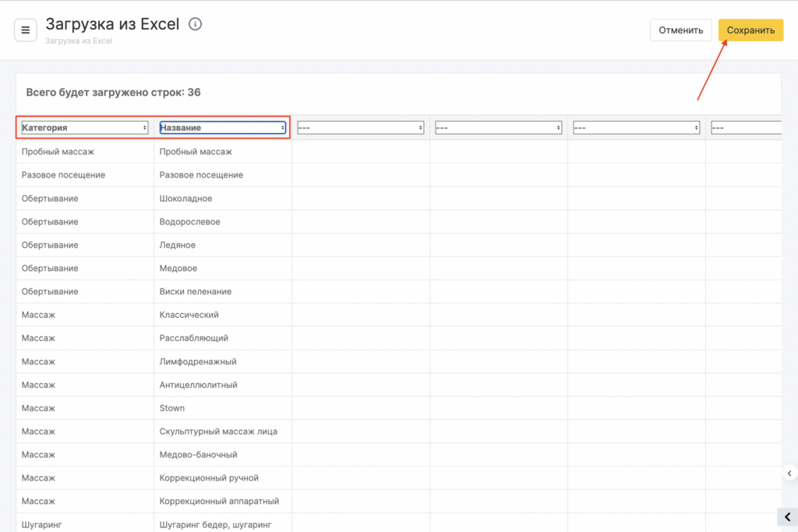Click the small left chevron at right edge
Viewport: 798px width, 532px height.
789,473
